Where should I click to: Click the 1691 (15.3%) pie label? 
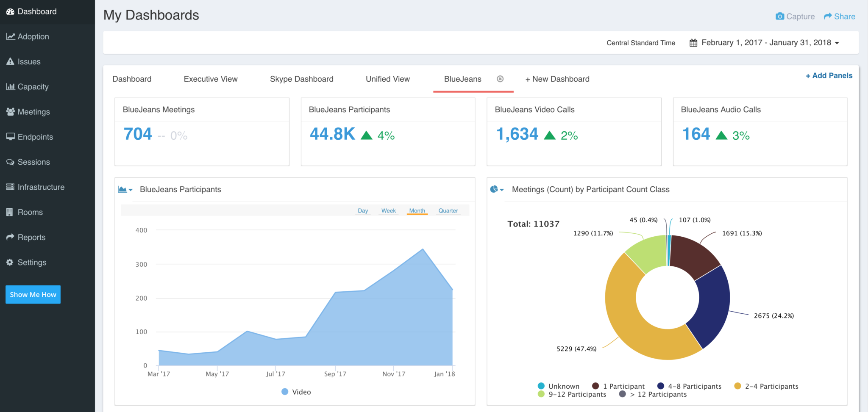coord(742,233)
